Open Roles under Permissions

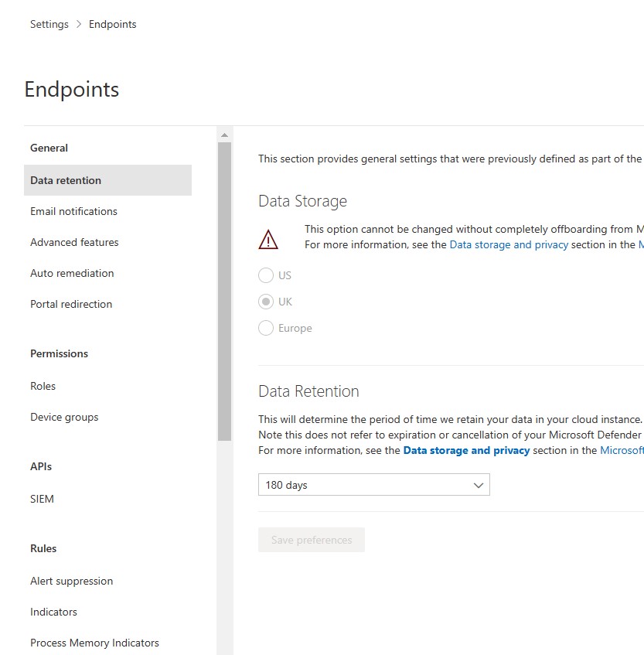[43, 386]
